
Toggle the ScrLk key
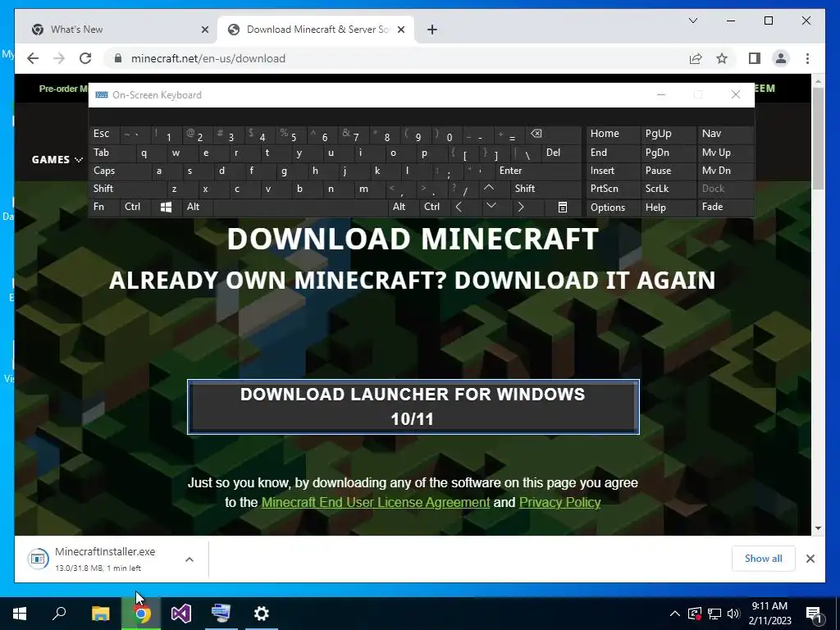[x=669, y=189]
